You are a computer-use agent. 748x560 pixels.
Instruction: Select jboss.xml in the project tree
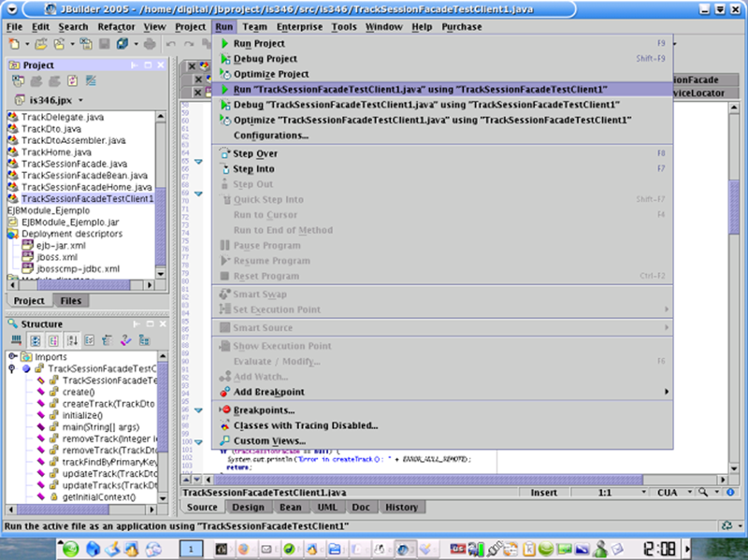57,256
